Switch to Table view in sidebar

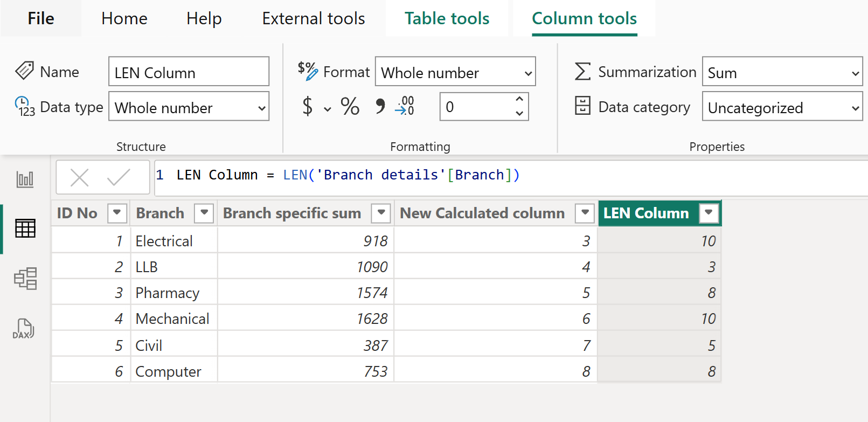pyautogui.click(x=25, y=229)
